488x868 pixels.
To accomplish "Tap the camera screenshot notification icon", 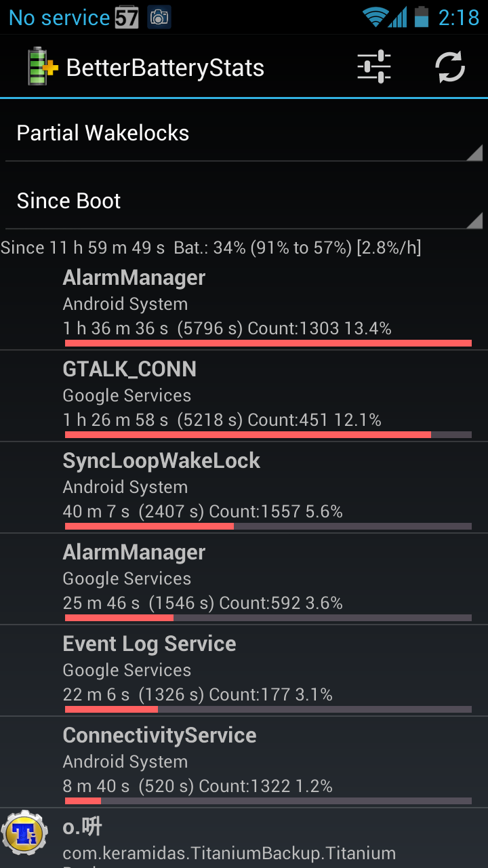I will pyautogui.click(x=159, y=18).
